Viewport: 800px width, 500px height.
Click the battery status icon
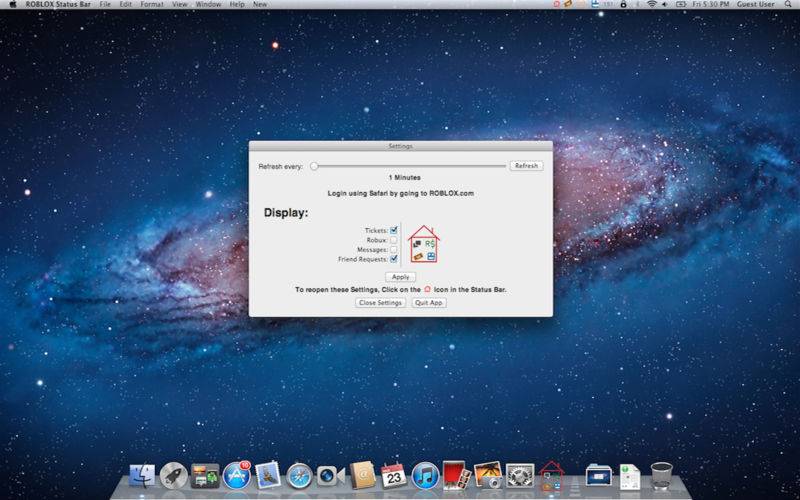(x=681, y=4)
